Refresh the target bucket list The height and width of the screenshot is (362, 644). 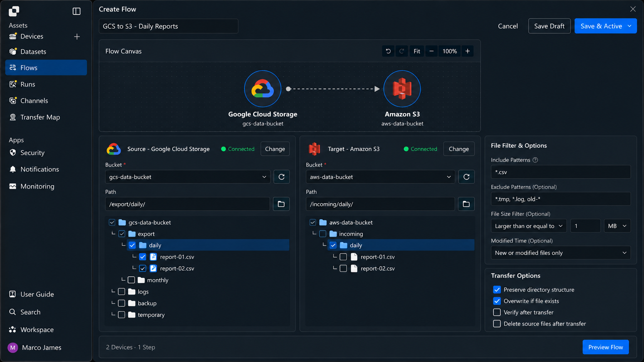click(x=466, y=177)
